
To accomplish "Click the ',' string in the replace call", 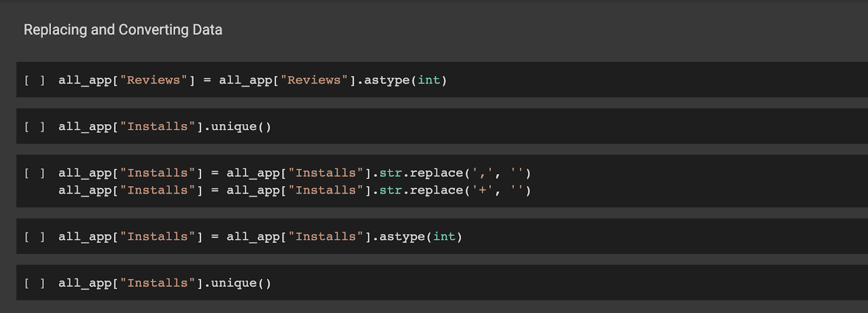I will click(x=482, y=173).
